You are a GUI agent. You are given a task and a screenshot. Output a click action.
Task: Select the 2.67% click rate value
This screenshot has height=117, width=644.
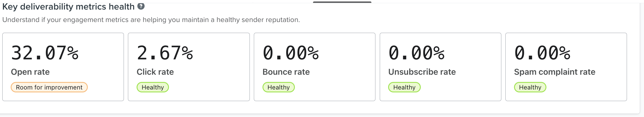165,53
